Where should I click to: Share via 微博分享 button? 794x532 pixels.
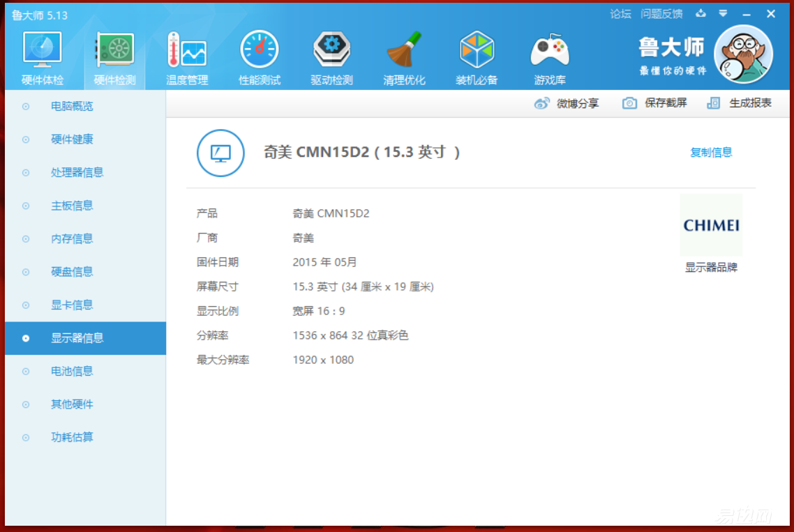coord(567,103)
